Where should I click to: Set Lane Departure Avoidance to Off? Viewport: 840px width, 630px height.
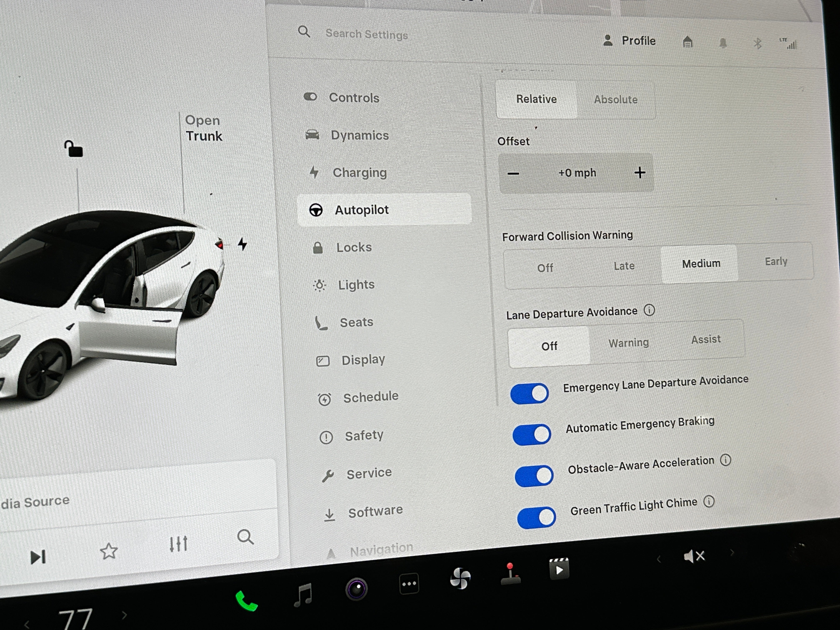(549, 346)
